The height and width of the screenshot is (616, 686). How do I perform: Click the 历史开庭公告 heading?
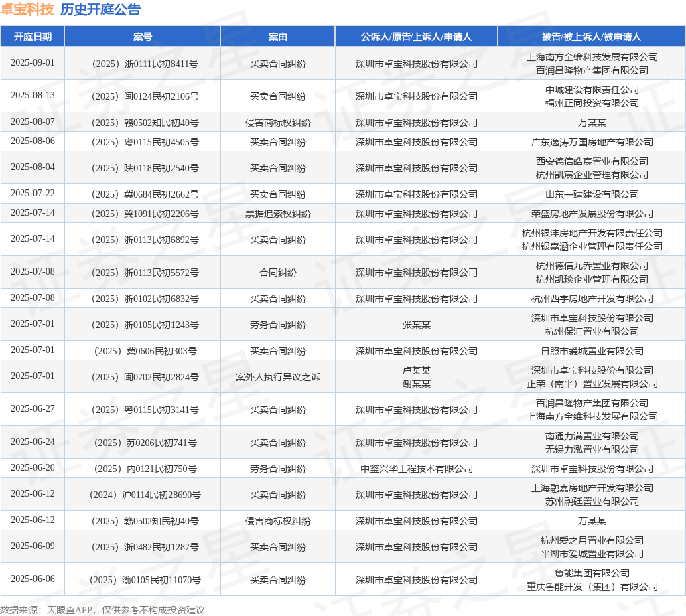coord(100,9)
